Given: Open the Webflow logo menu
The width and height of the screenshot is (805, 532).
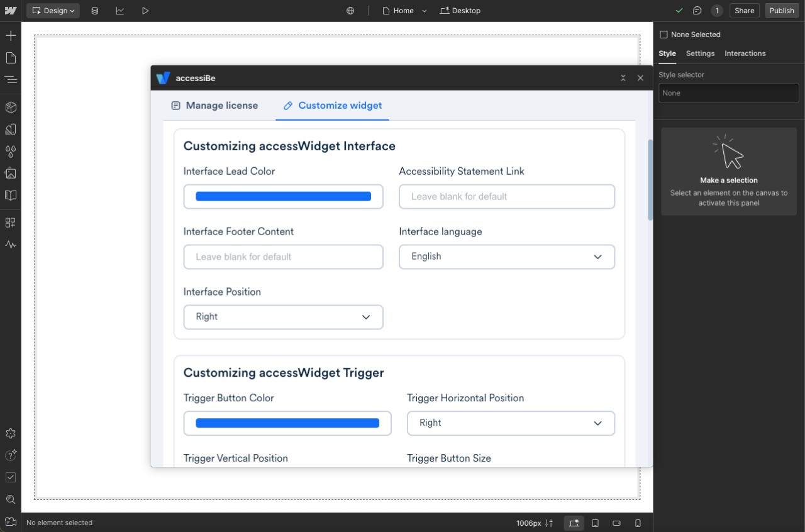Looking at the screenshot, I should click(x=10, y=11).
